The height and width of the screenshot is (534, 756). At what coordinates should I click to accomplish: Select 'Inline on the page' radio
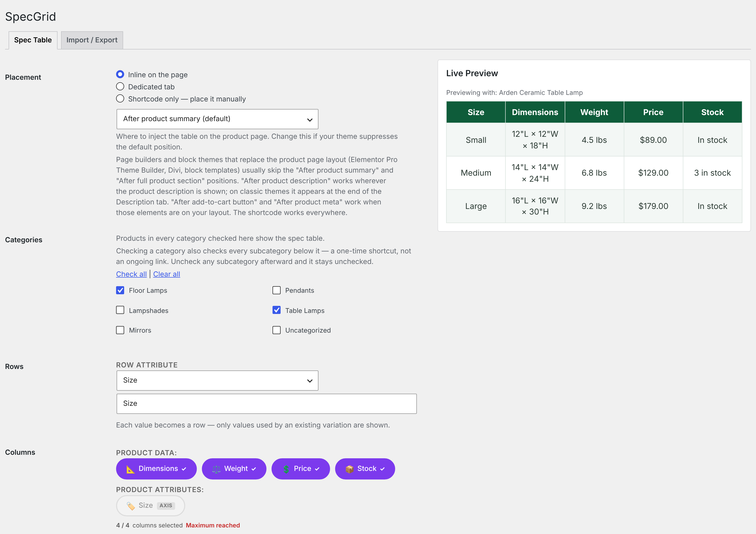[120, 74]
